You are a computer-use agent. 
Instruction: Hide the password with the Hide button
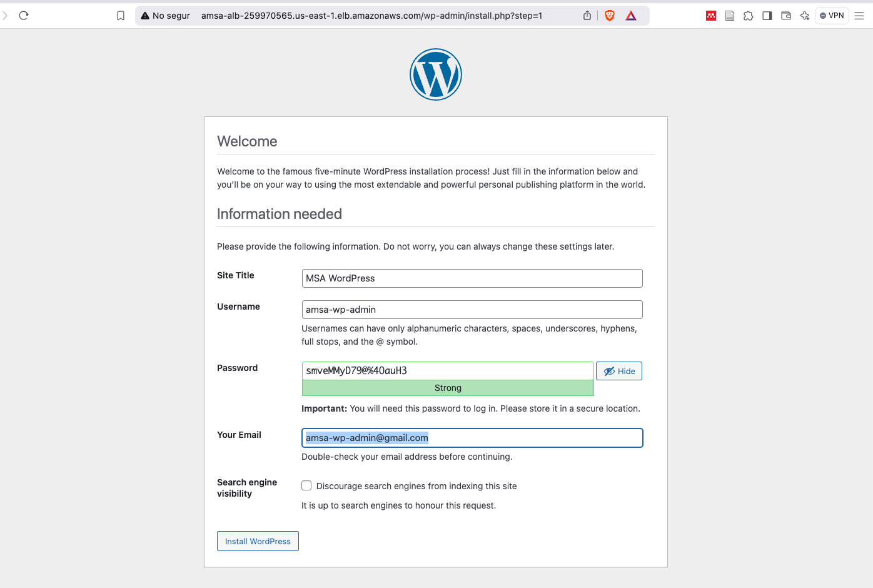click(x=619, y=371)
